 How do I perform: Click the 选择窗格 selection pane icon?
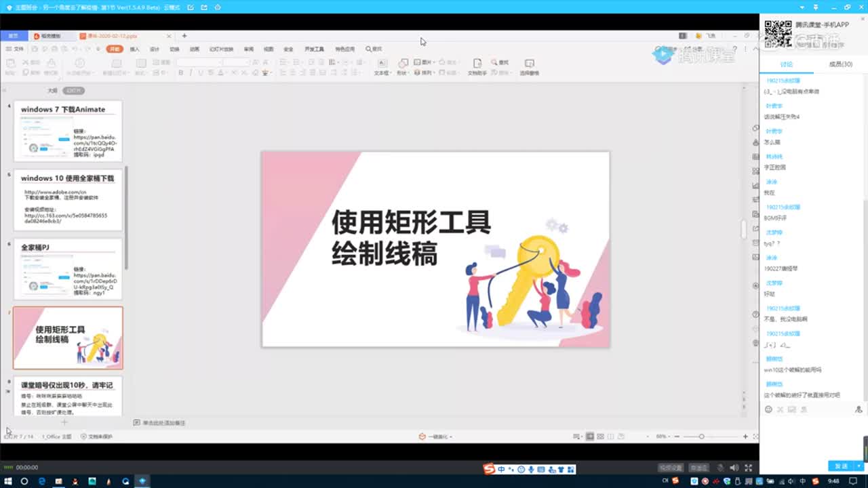(x=529, y=66)
